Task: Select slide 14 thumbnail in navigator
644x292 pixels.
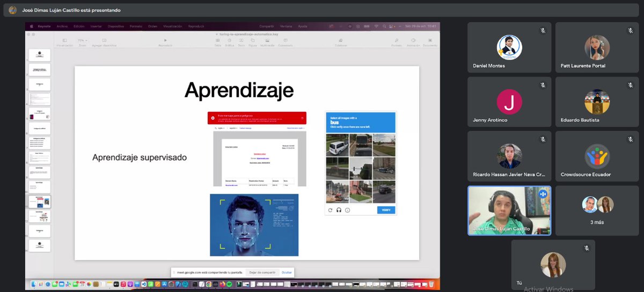Action: pyautogui.click(x=40, y=245)
